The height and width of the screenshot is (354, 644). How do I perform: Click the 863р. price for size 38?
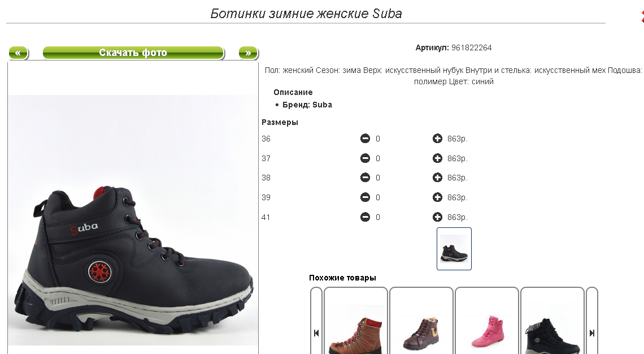click(x=458, y=178)
